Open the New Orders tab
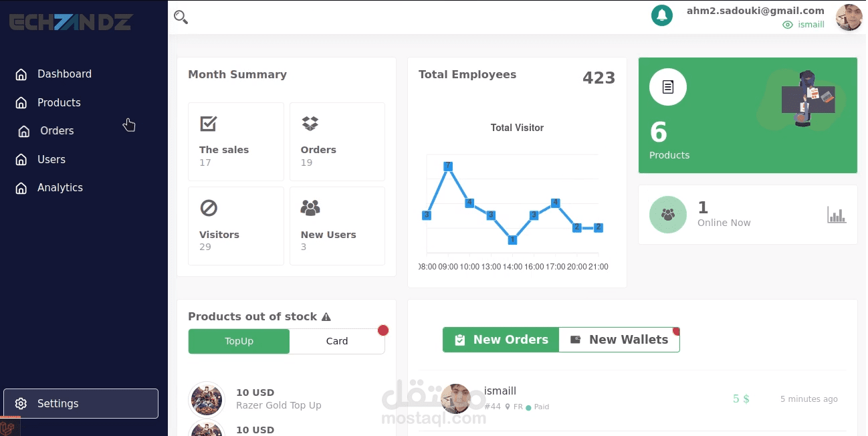This screenshot has height=436, width=868. (500, 339)
